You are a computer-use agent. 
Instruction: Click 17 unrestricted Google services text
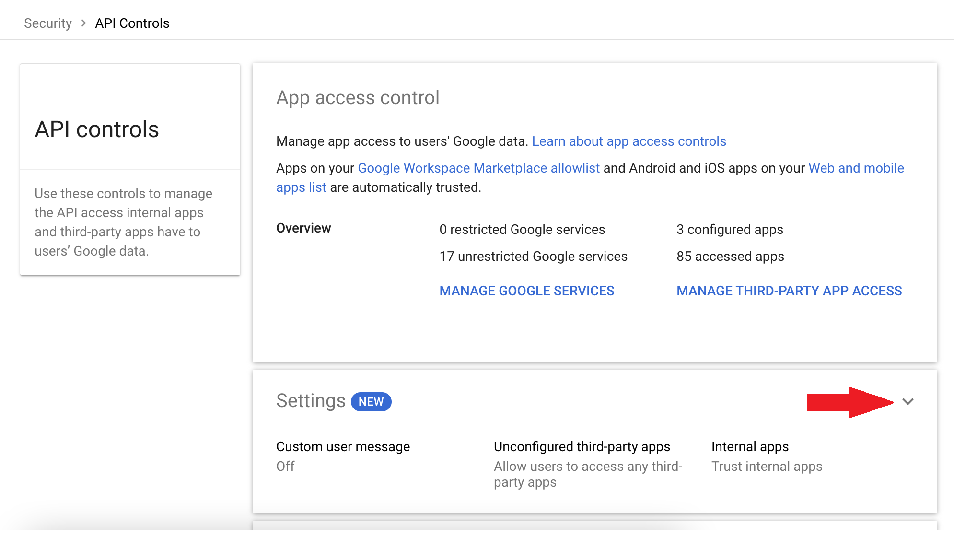point(533,257)
